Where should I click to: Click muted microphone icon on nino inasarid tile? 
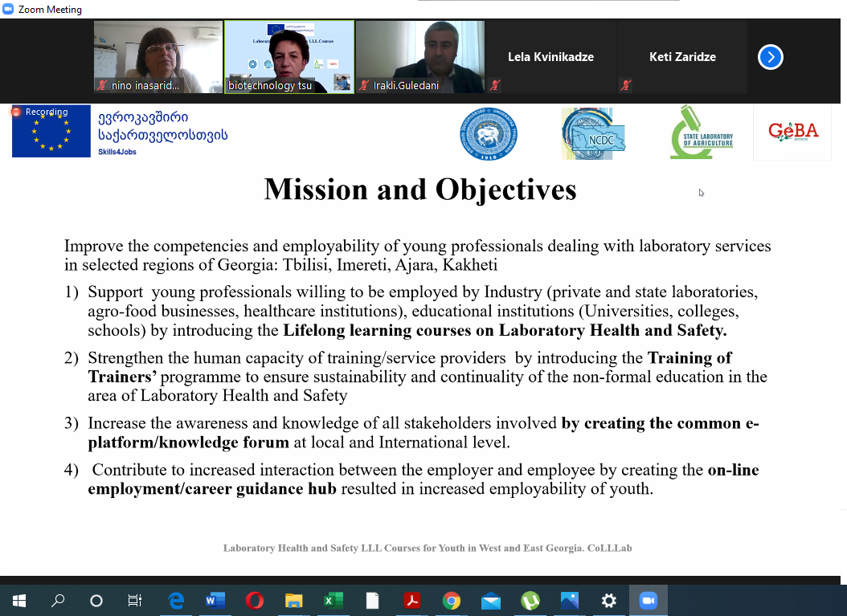tap(101, 85)
